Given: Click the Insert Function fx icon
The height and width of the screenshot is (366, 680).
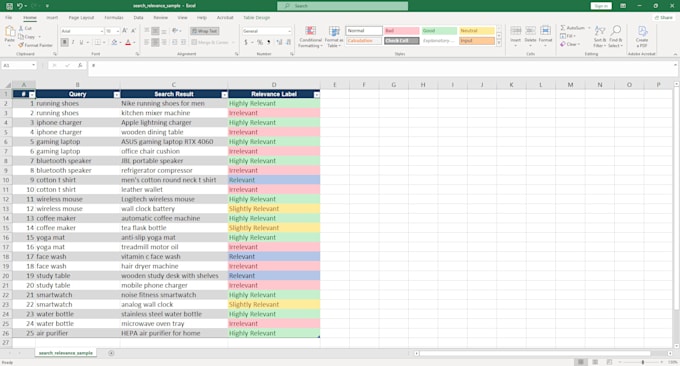Looking at the screenshot, I should 80,65.
